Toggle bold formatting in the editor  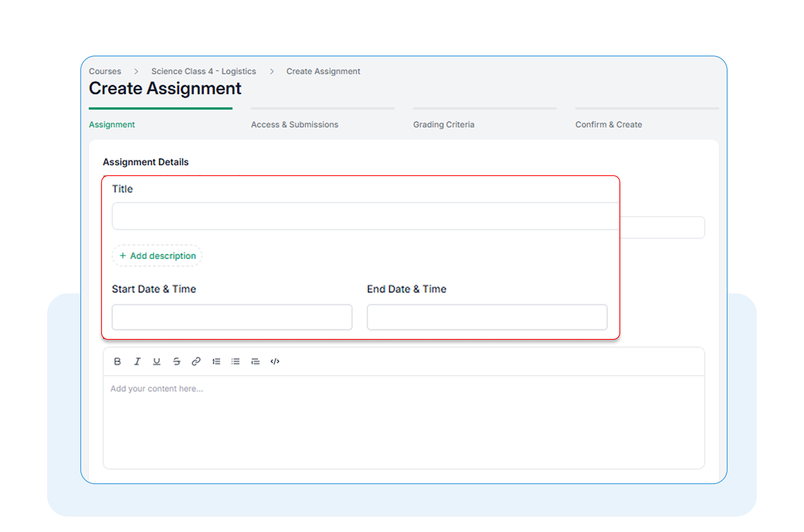pyautogui.click(x=117, y=361)
